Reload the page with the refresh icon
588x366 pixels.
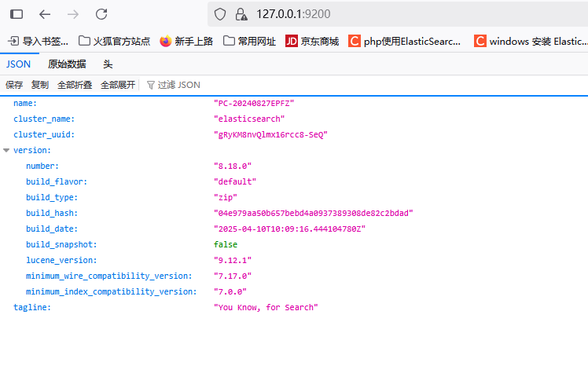coord(101,14)
